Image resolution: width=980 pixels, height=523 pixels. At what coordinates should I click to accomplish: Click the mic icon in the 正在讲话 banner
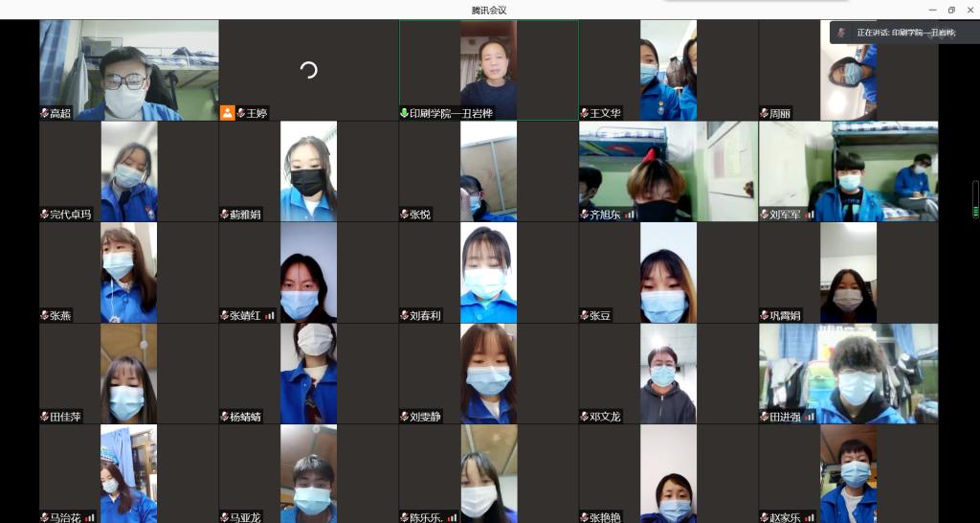point(841,33)
